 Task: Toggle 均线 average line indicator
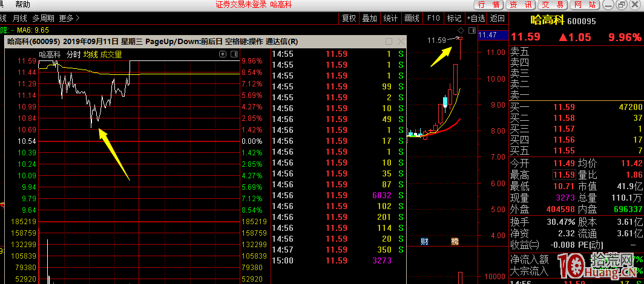[90, 54]
